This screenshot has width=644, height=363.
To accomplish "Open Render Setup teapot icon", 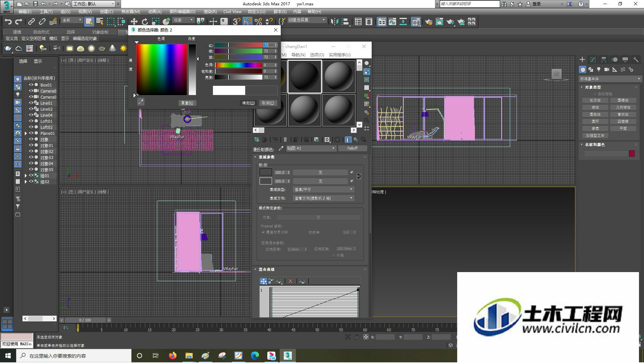I will click(428, 21).
